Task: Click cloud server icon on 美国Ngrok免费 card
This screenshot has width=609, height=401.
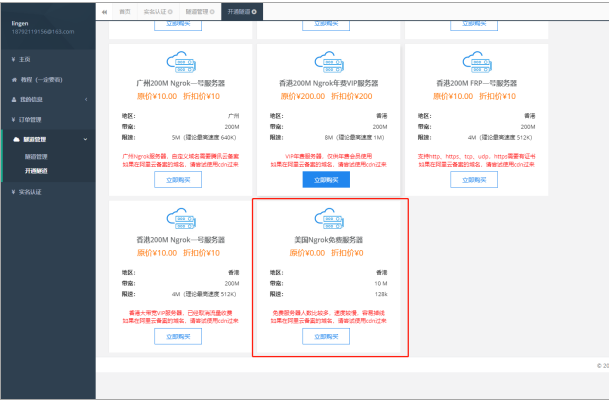Action: point(329,219)
